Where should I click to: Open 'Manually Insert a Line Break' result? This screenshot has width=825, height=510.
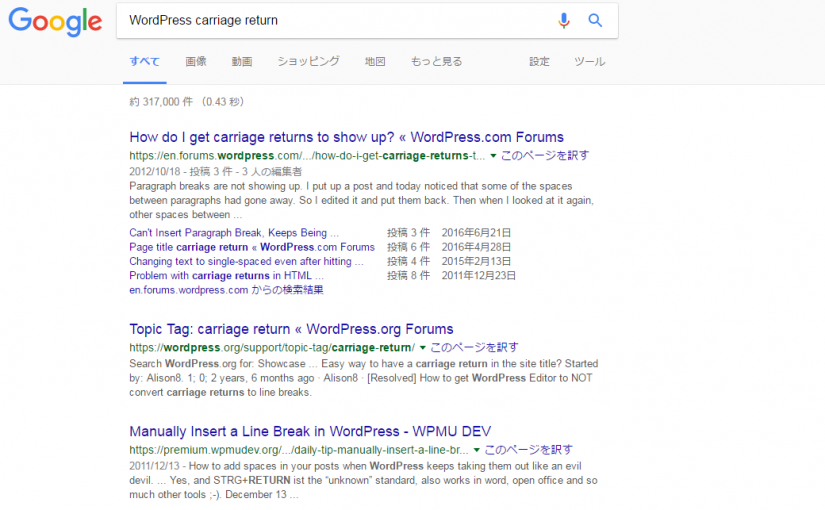click(310, 432)
